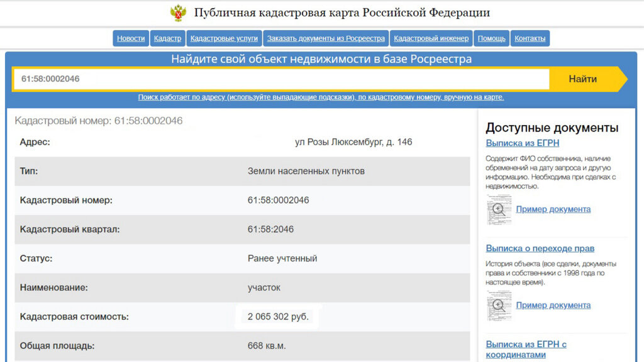Open the Новости menu item
The height and width of the screenshot is (362, 644).
131,38
